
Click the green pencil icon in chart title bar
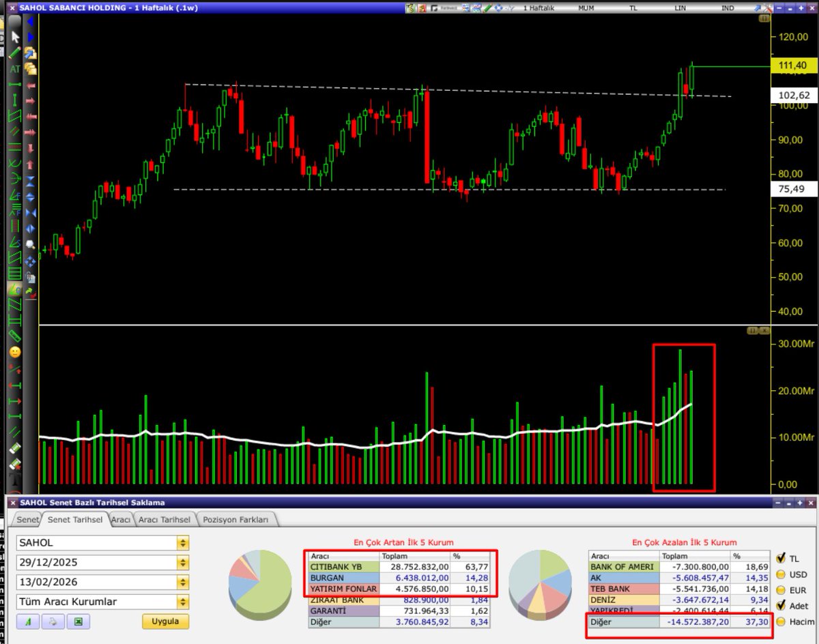487,8
